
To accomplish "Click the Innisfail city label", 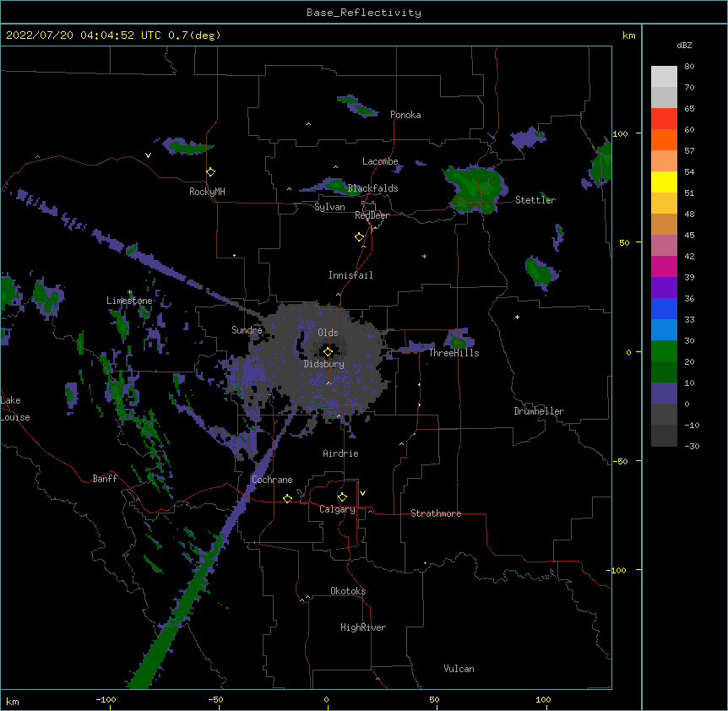I will (350, 275).
